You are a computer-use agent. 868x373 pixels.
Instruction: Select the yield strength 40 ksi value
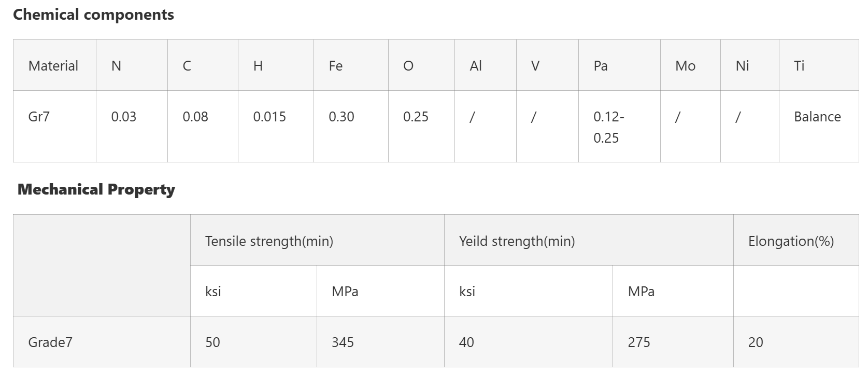(466, 342)
